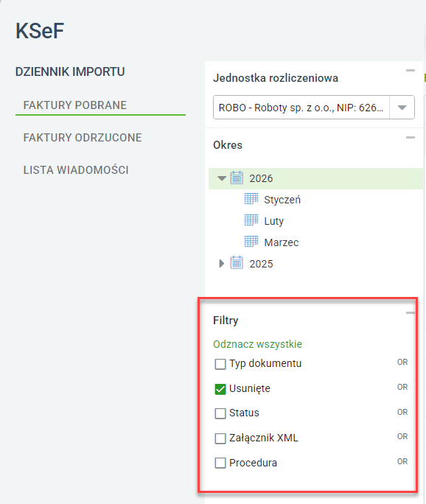Toggle OR operator for Usunięte

coord(402,387)
